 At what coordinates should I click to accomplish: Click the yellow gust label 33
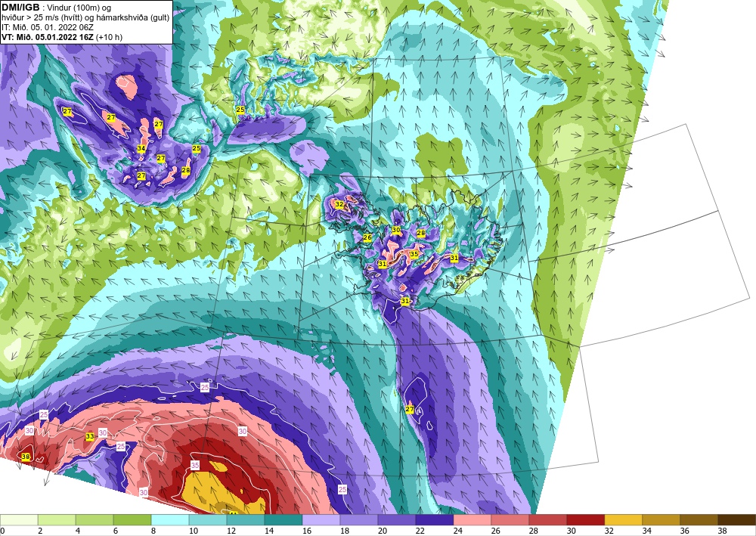click(90, 436)
